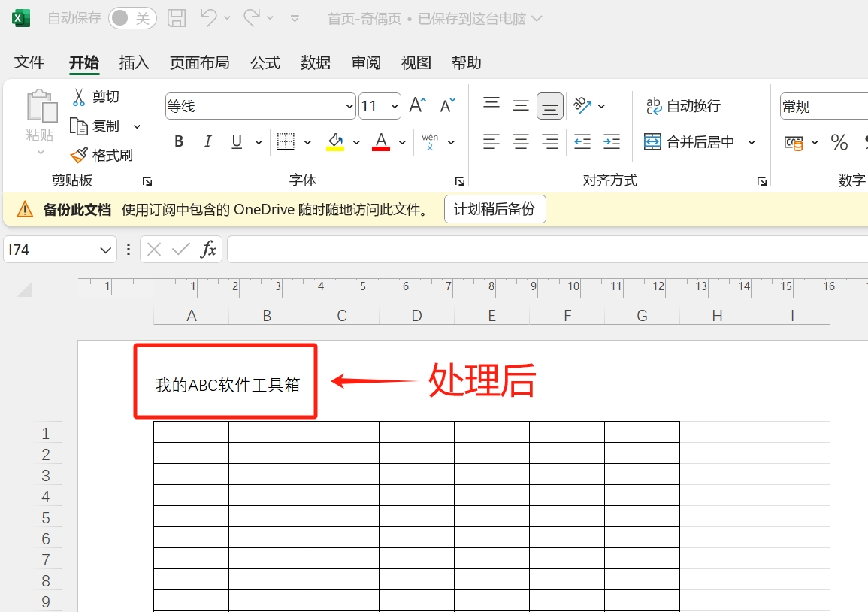Click the insert function fx icon

click(x=208, y=250)
